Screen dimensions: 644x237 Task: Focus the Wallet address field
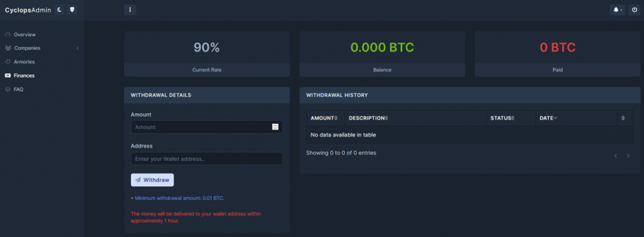(206, 158)
